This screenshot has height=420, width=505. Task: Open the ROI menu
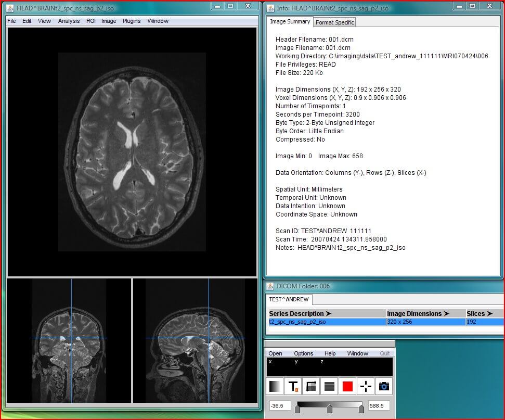click(91, 21)
